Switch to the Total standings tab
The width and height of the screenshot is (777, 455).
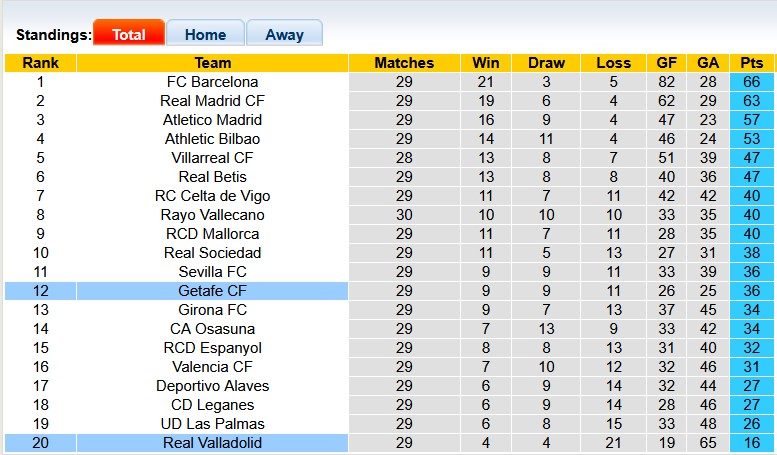tap(129, 34)
